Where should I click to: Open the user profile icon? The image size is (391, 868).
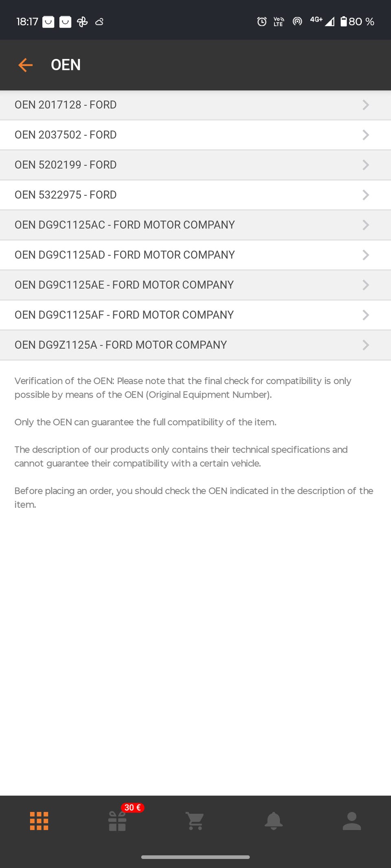(352, 821)
